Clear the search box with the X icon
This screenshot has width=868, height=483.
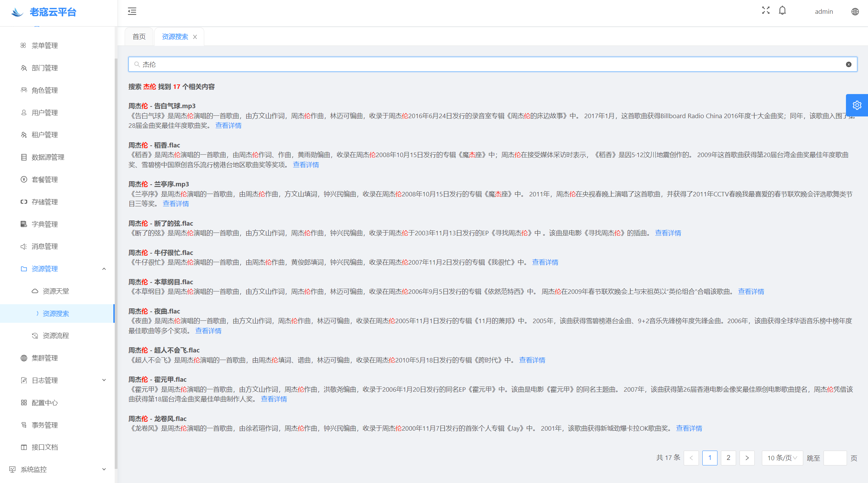848,64
